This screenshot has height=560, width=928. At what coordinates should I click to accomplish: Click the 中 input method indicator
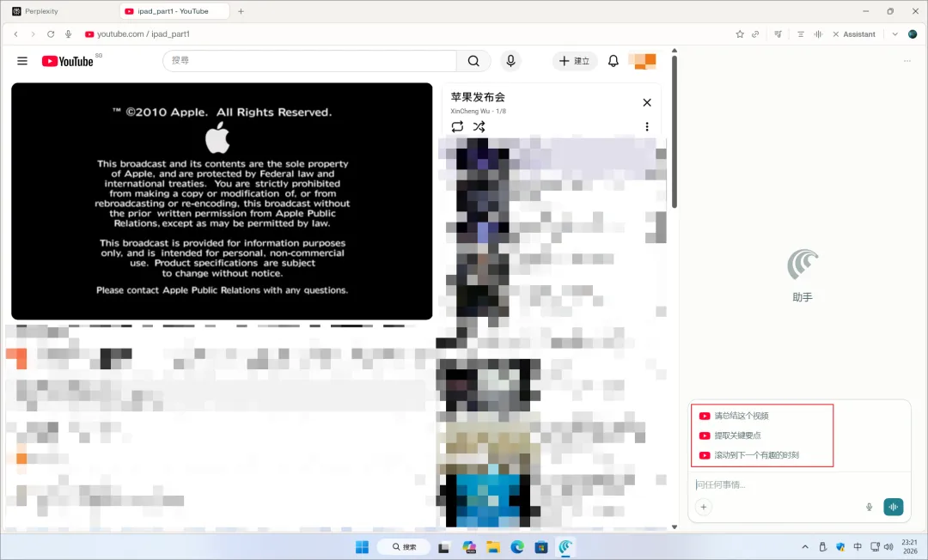click(x=858, y=547)
